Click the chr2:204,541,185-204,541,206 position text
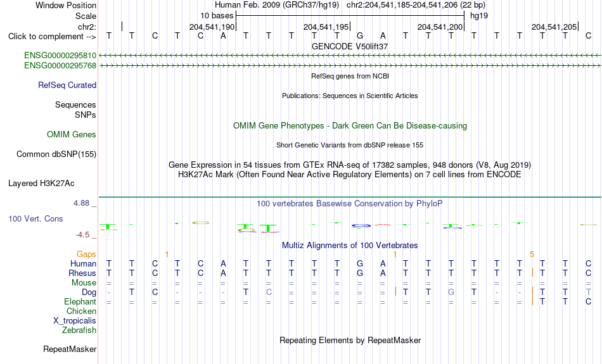 416,5
